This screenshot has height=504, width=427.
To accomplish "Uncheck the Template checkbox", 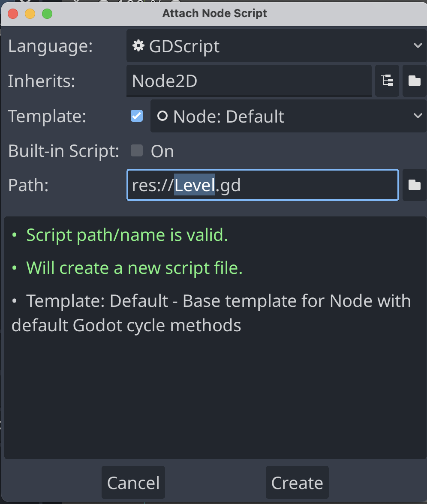I will 137,116.
